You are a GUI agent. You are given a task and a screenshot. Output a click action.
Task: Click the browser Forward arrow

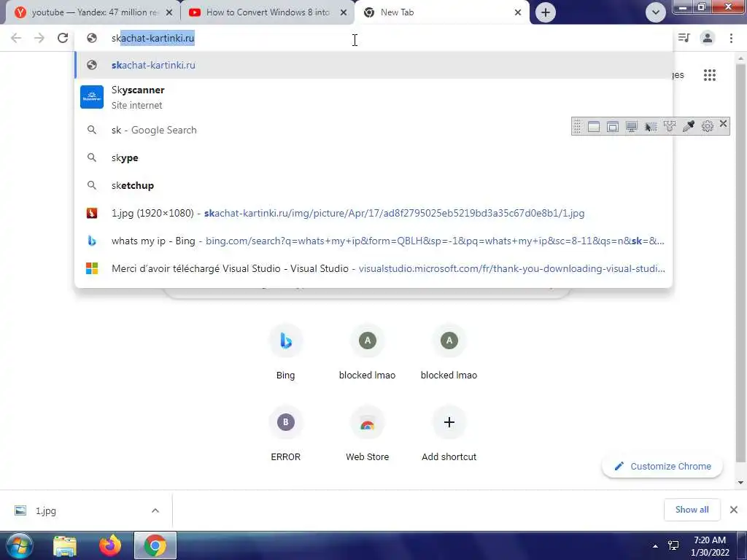(x=39, y=38)
